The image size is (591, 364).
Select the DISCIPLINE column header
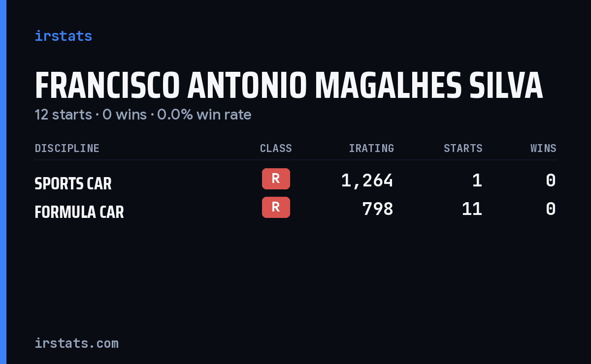tap(67, 148)
